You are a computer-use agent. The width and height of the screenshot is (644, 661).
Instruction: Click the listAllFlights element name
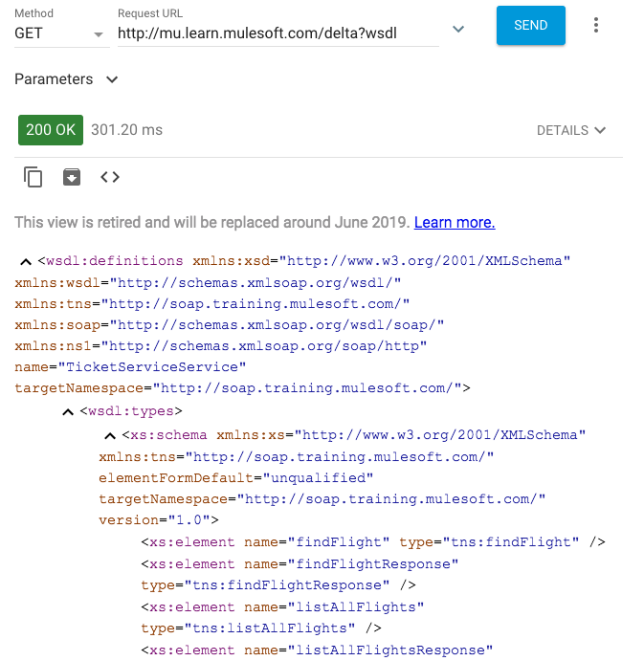(x=356, y=607)
